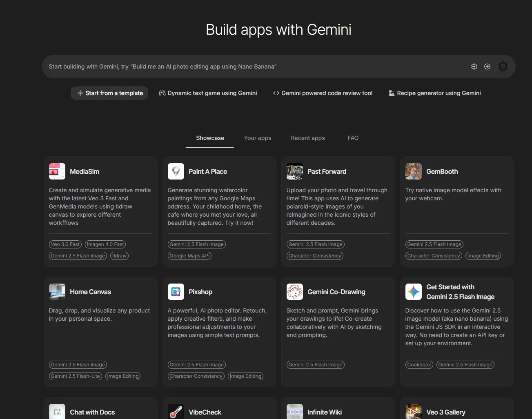Click the Paint A Place watercolor description
The width and height of the screenshot is (532, 419).
tap(215, 206)
